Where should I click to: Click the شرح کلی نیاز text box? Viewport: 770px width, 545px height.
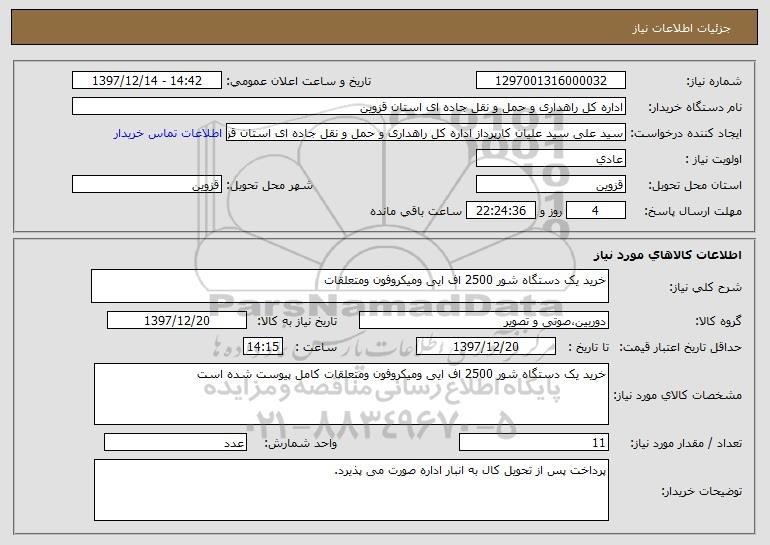[x=350, y=286]
